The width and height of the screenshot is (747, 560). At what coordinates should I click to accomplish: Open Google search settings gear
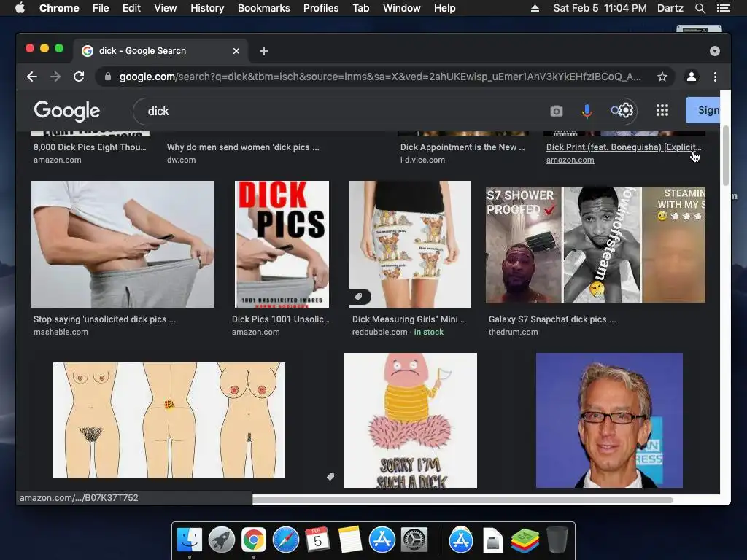pyautogui.click(x=626, y=111)
